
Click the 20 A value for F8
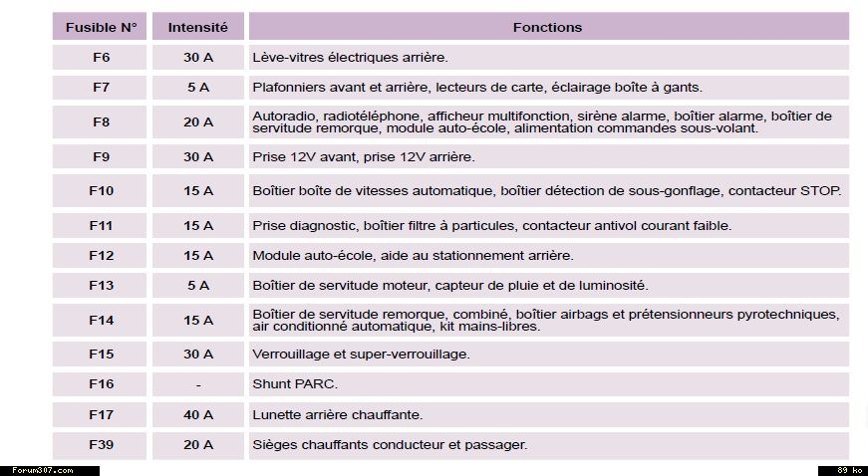[x=197, y=122]
